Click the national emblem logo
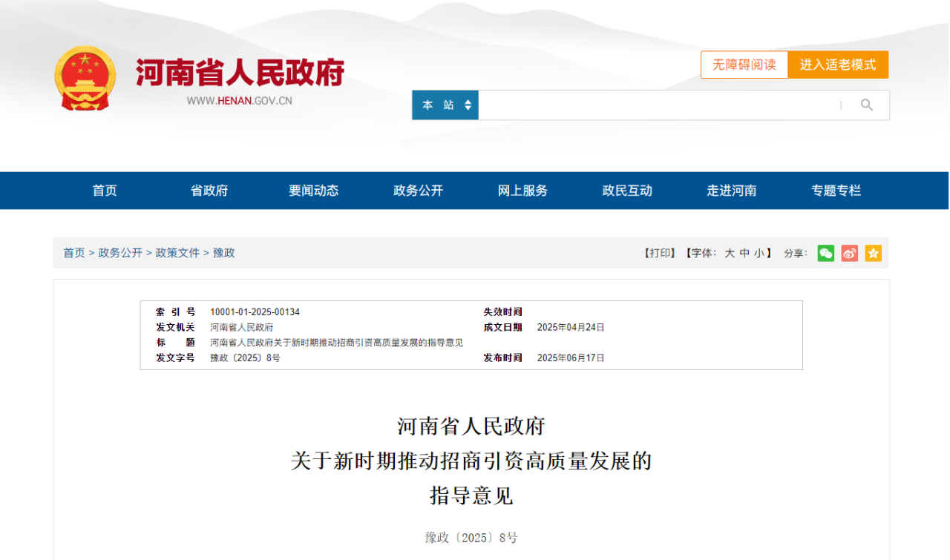This screenshot has width=950, height=560. tap(85, 79)
